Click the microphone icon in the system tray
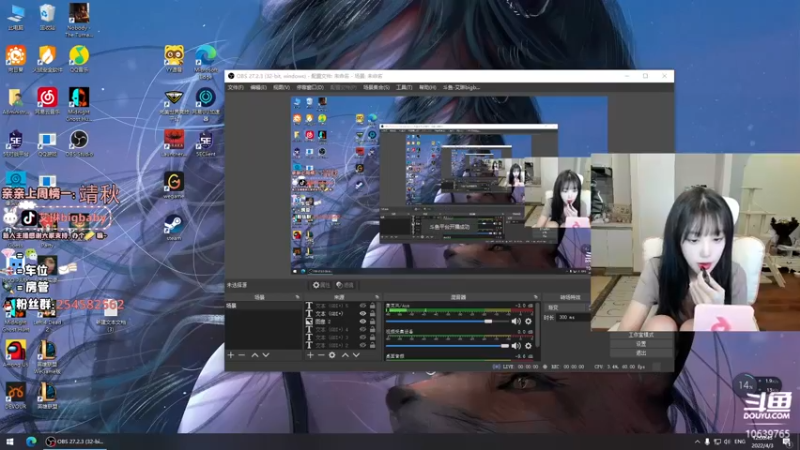 (x=707, y=441)
